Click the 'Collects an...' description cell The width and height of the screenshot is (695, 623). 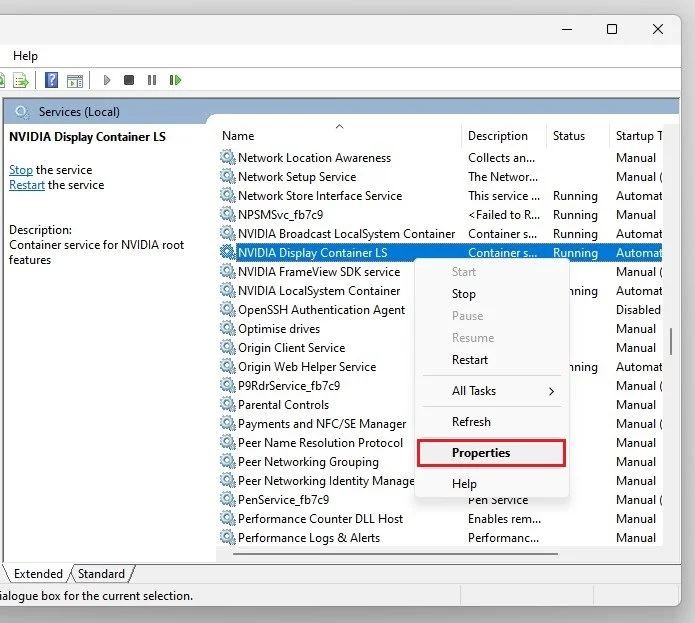pos(501,158)
